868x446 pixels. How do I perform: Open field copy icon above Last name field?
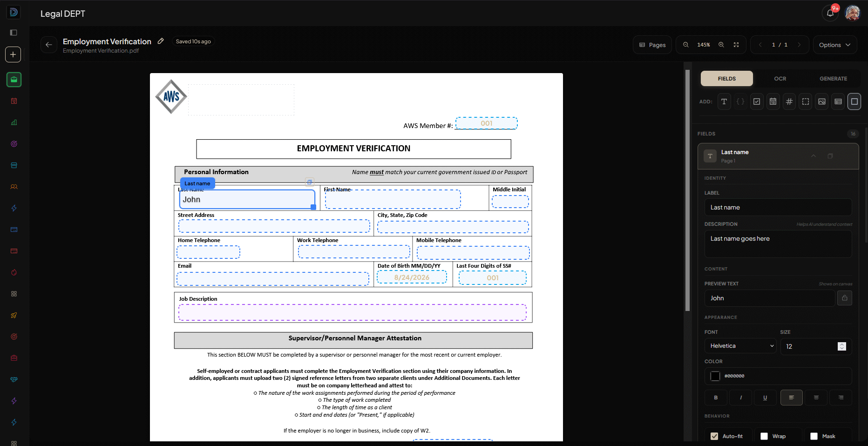tap(310, 182)
